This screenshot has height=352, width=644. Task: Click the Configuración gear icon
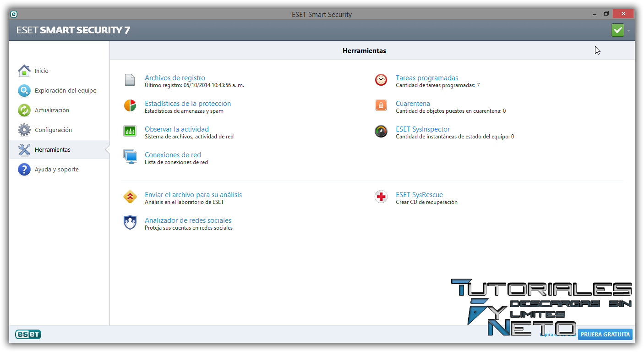(x=24, y=130)
